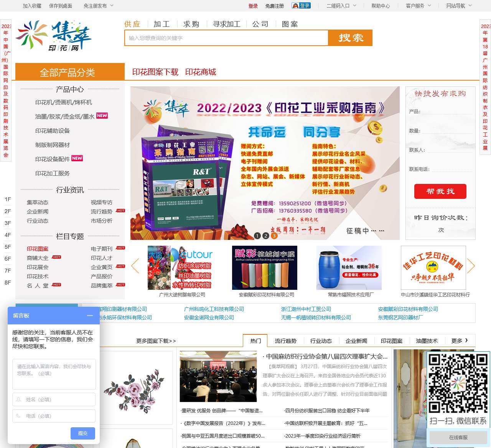Jump to floor 5F

[8, 247]
